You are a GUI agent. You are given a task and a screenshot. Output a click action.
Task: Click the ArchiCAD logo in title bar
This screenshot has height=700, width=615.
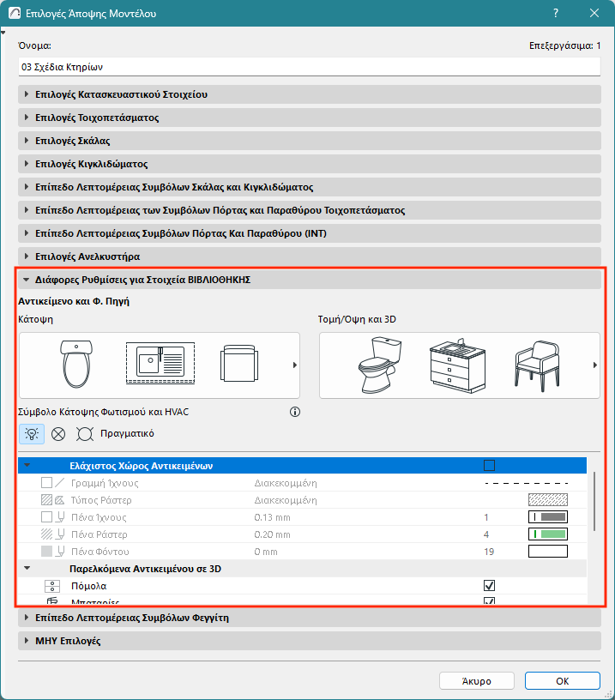(x=15, y=13)
